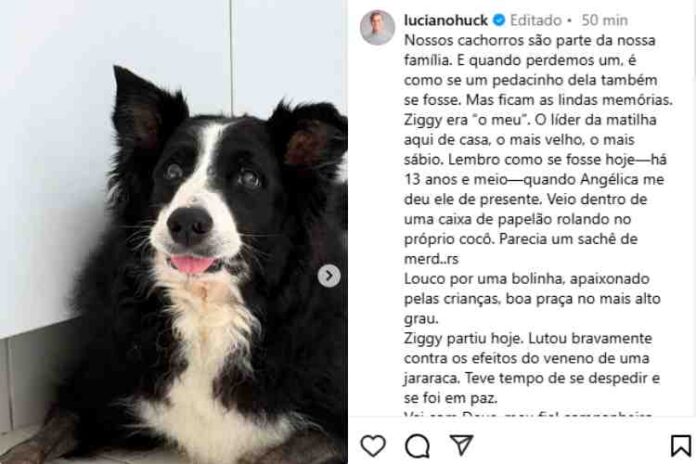Click the word 'jararaca' in the caption
The height and width of the screenshot is (464, 696).
(x=432, y=378)
